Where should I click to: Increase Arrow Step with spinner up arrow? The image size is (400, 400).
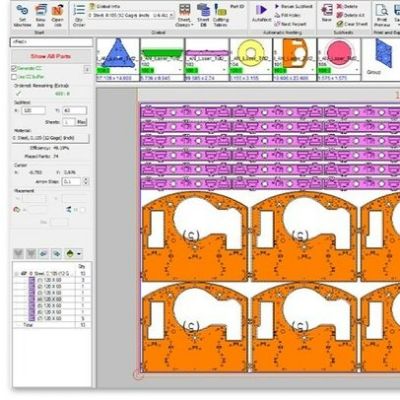tap(86, 180)
